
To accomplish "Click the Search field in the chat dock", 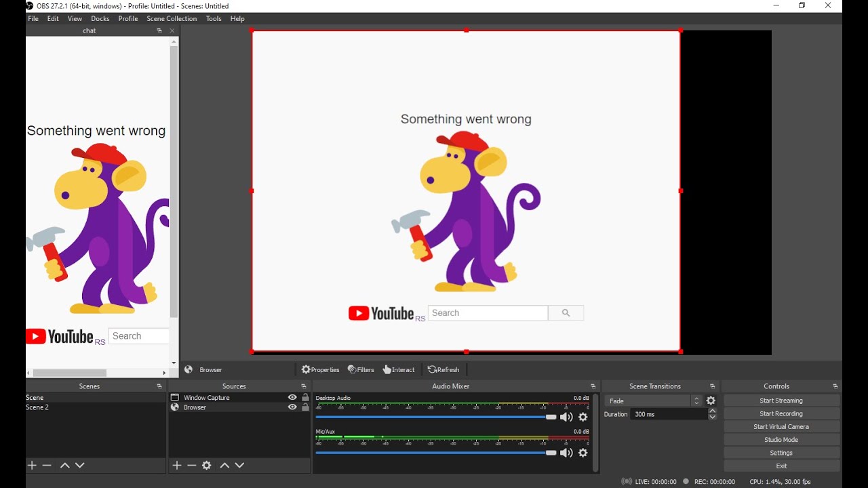I will coord(138,336).
